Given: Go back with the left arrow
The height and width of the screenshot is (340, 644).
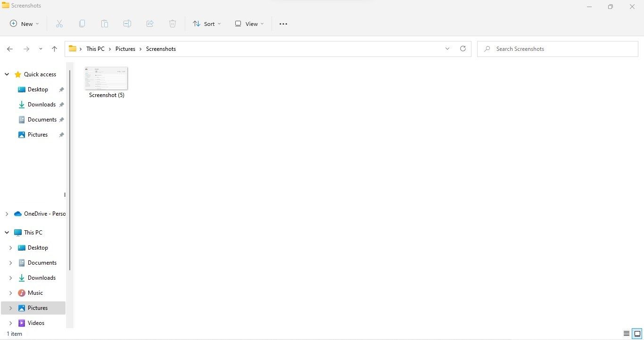Looking at the screenshot, I should 10,49.
